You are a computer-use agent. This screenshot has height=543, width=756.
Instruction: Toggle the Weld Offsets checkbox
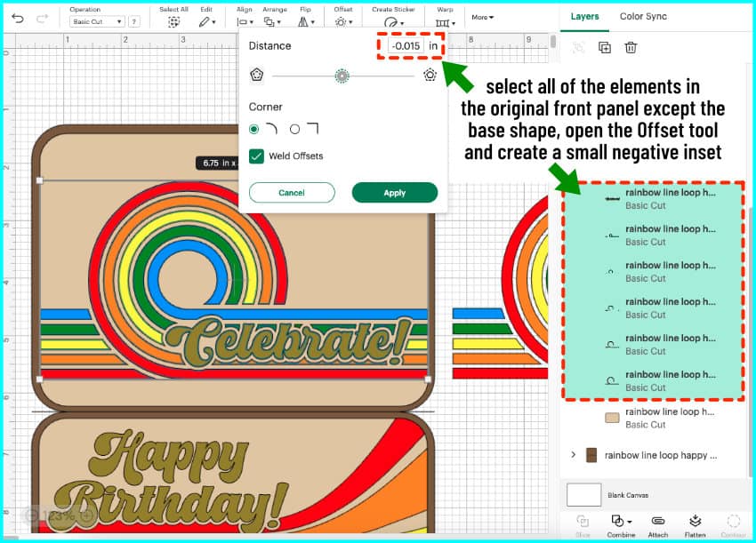coord(256,156)
